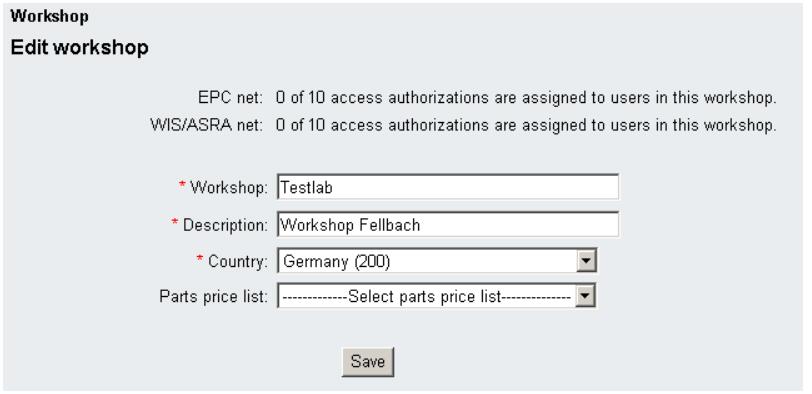Screen dimensions: 812x394
Task: Select the WIS/ASRA net access authorizations text
Action: point(526,125)
